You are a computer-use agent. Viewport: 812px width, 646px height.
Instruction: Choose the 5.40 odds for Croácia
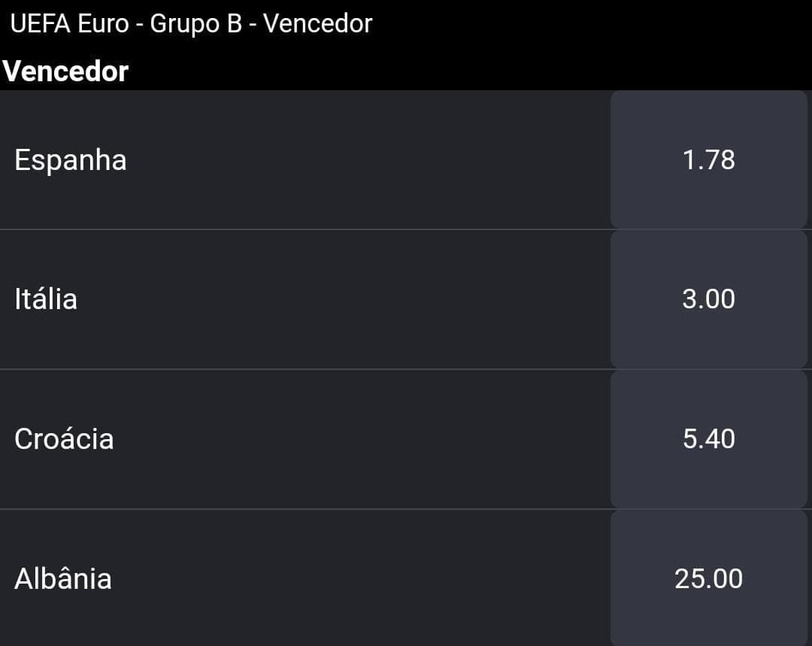[708, 438]
